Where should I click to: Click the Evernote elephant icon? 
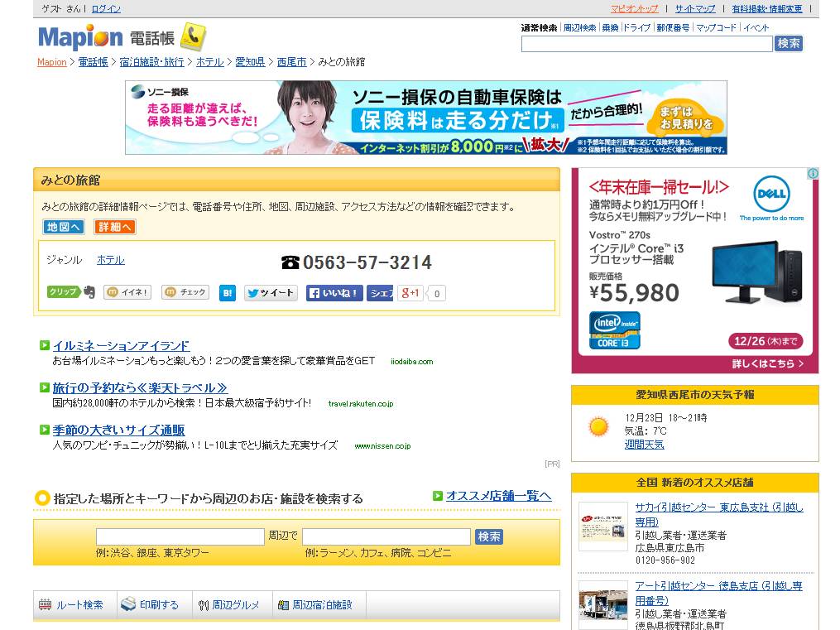coord(89,292)
